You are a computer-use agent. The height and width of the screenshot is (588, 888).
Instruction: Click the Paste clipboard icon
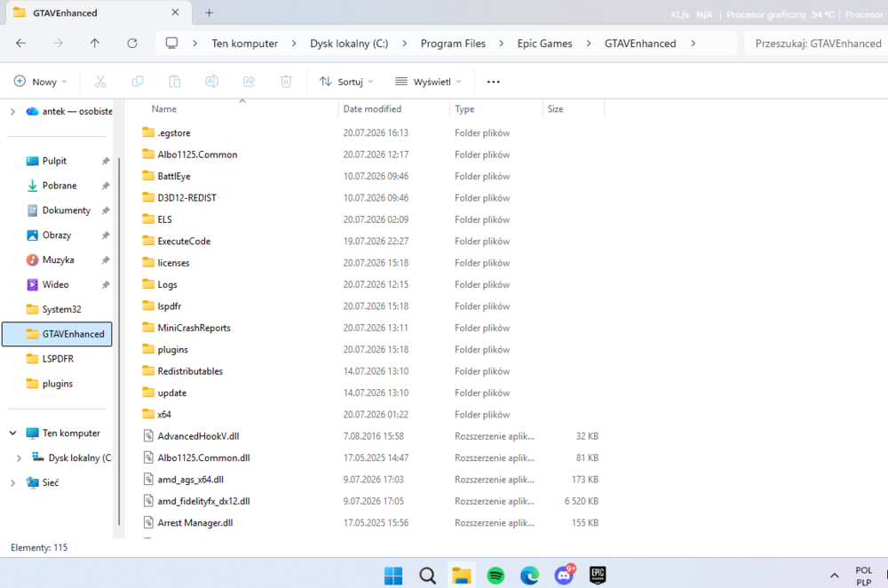[174, 82]
